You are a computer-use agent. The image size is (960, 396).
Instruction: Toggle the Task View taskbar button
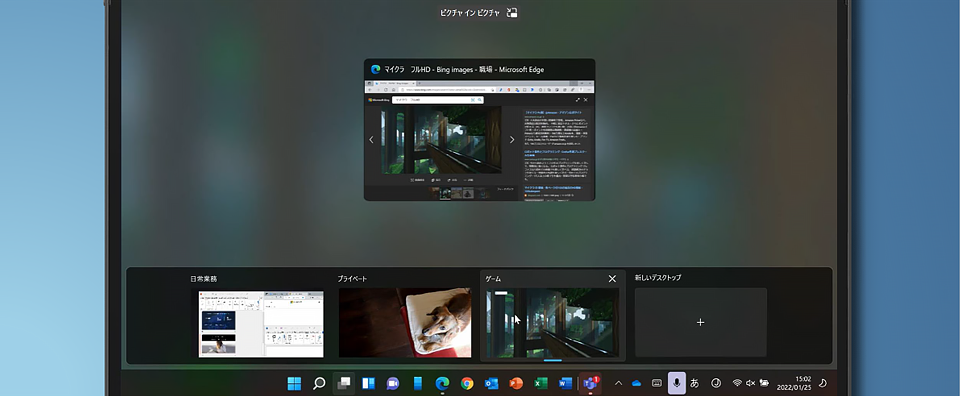(344, 384)
